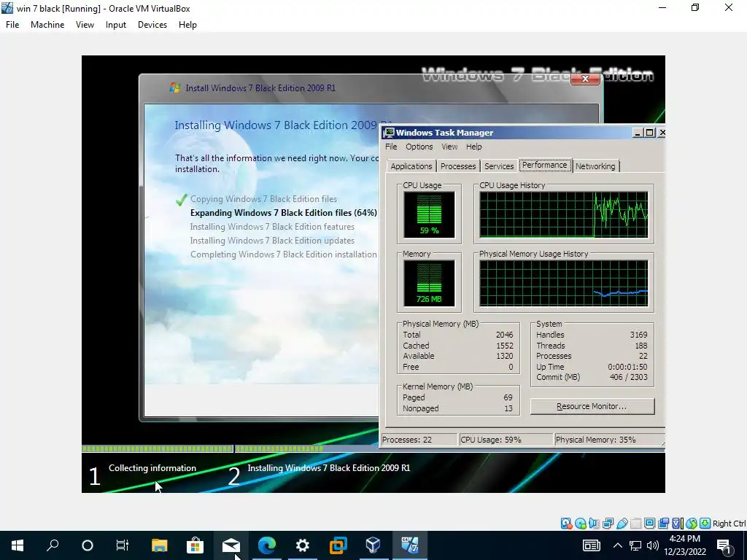This screenshot has width=747, height=560.
Task: Click the Memory 726 MB meter
Action: click(429, 283)
